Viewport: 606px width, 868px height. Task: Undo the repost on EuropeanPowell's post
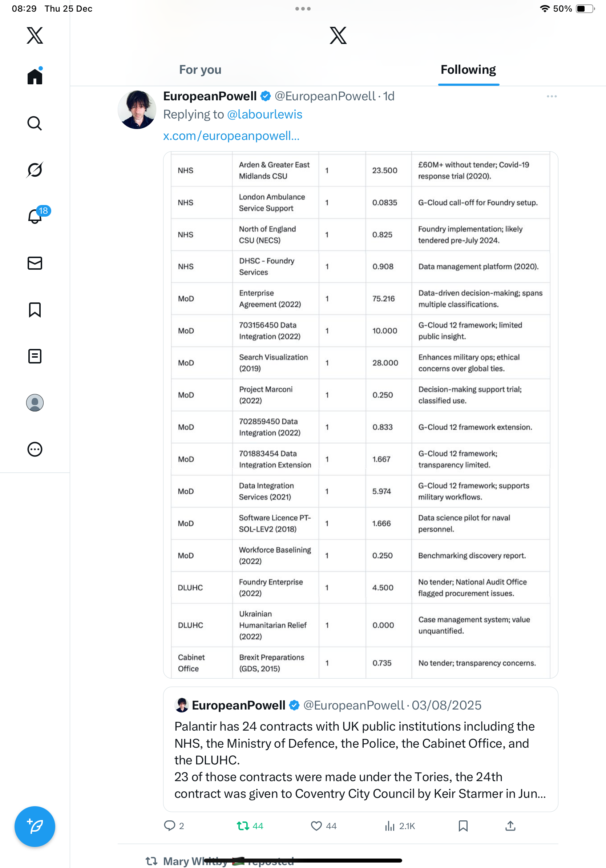(x=249, y=826)
